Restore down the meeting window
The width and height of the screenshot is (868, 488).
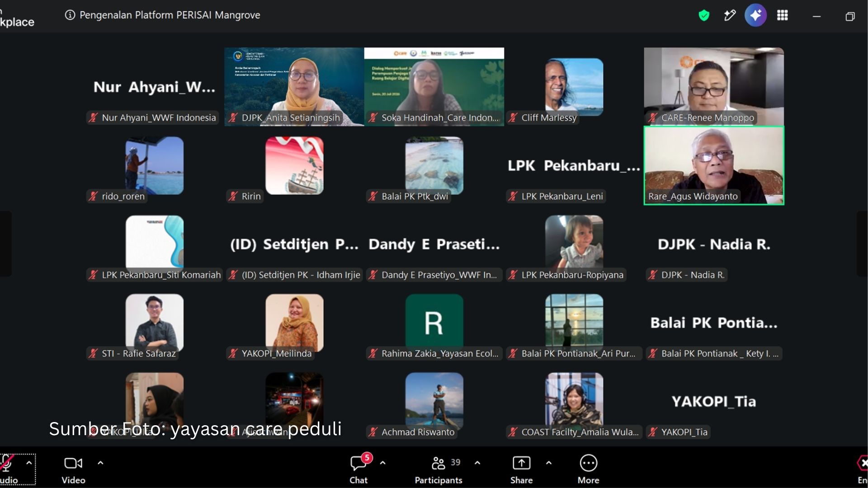pyautogui.click(x=850, y=16)
